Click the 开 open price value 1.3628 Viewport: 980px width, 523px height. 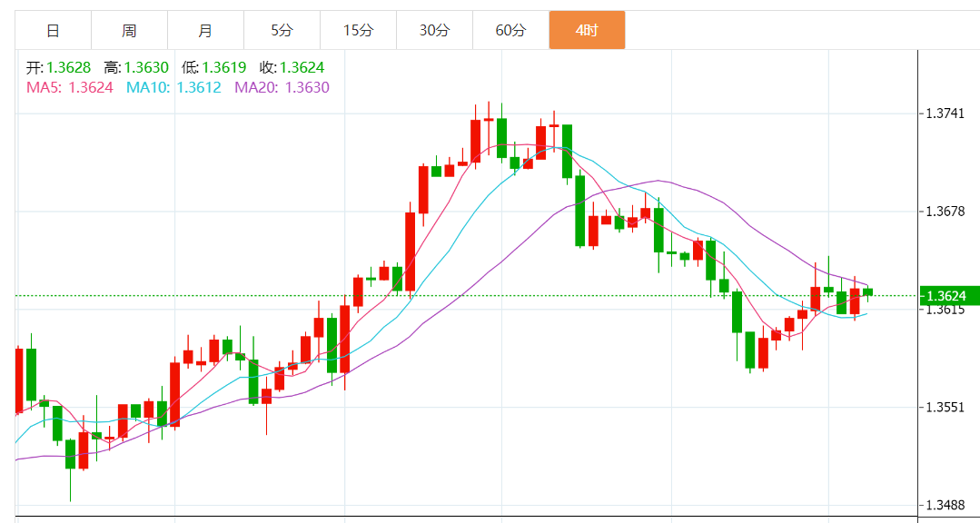[68, 67]
